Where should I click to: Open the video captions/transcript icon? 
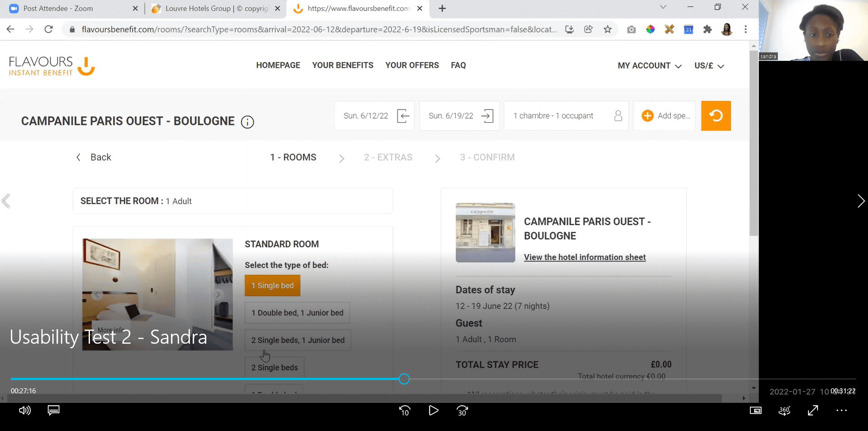coord(54,411)
